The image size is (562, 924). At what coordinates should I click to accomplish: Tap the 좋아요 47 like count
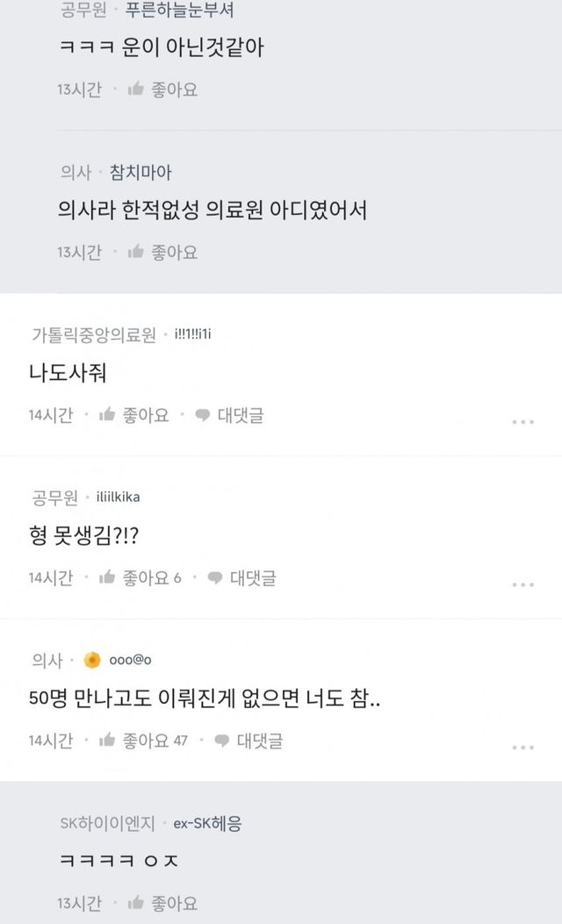(155, 741)
